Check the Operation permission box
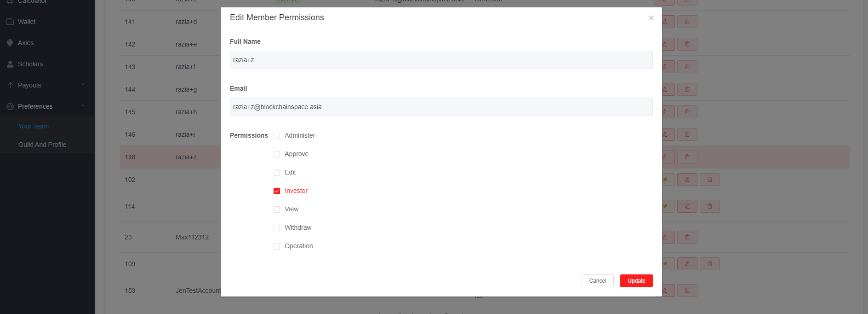This screenshot has width=868, height=314. (x=277, y=246)
